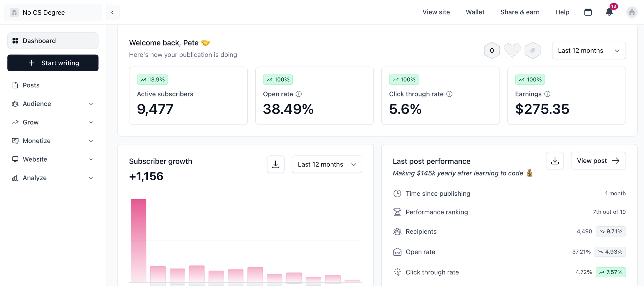The width and height of the screenshot is (644, 286).
Task: Click the tallest bar in subscriber chart
Action: pyautogui.click(x=138, y=240)
